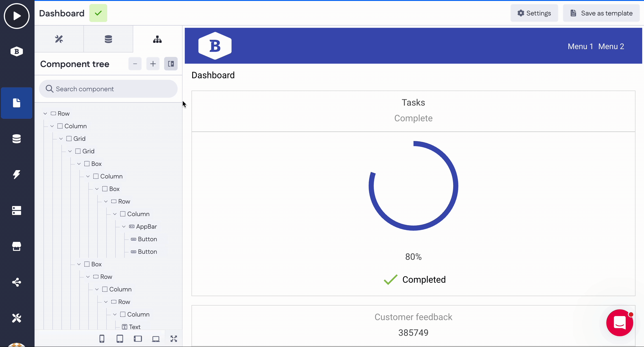This screenshot has height=347, width=644.
Task: Collapse the Column that contains AppBar
Action: pos(115,214)
